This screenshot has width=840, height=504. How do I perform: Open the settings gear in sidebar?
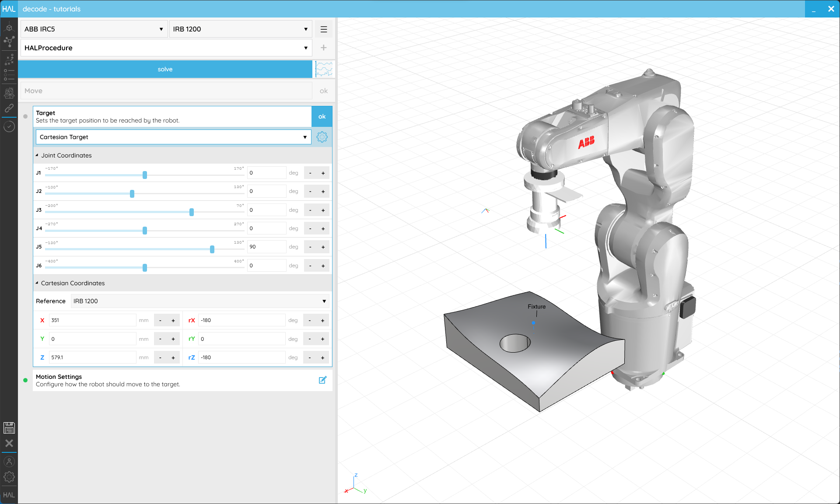click(9, 477)
